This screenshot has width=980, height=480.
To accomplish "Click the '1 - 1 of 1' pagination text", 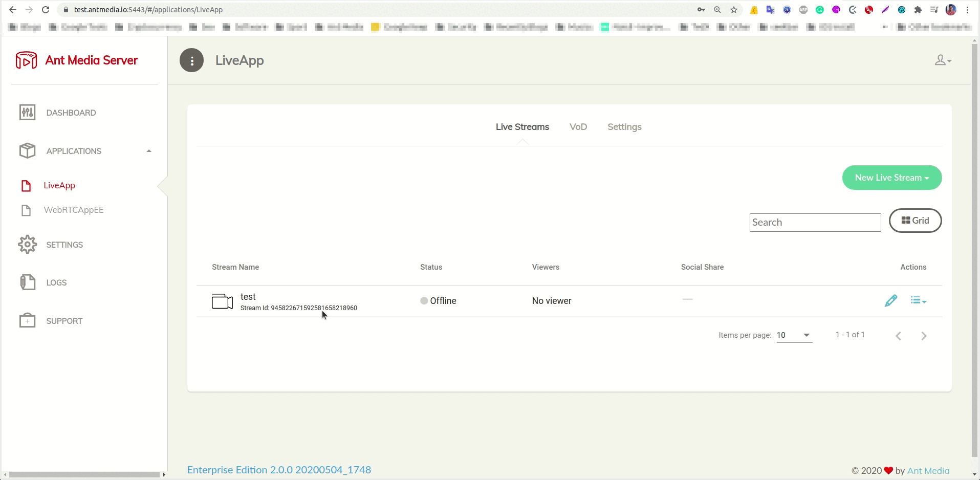I will point(850,335).
